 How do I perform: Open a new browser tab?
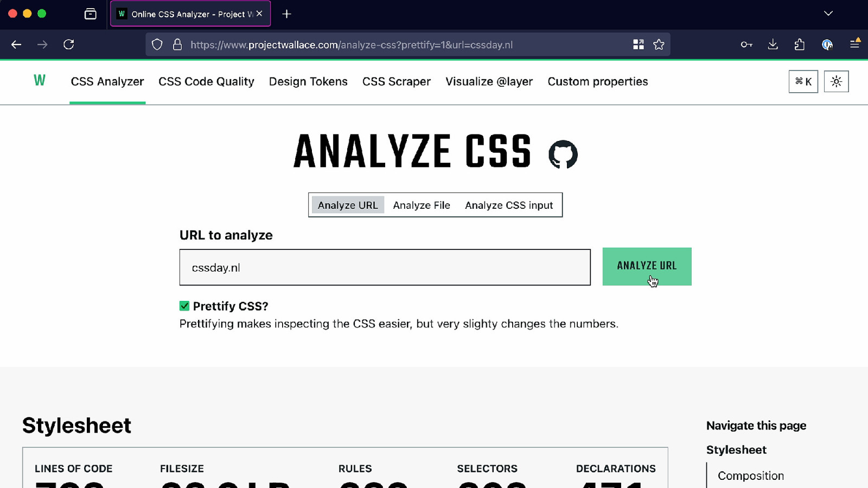(287, 14)
